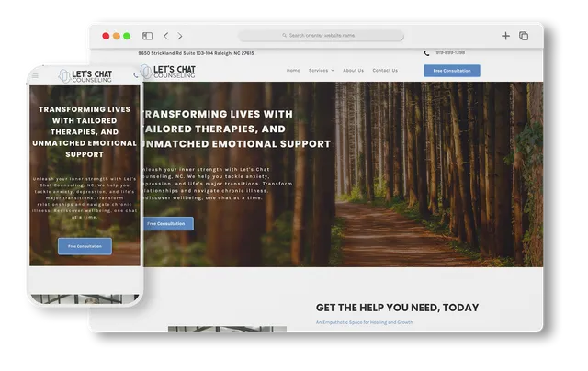Open a new tab with plus icon
This screenshot has width=588, height=371.
pos(505,36)
